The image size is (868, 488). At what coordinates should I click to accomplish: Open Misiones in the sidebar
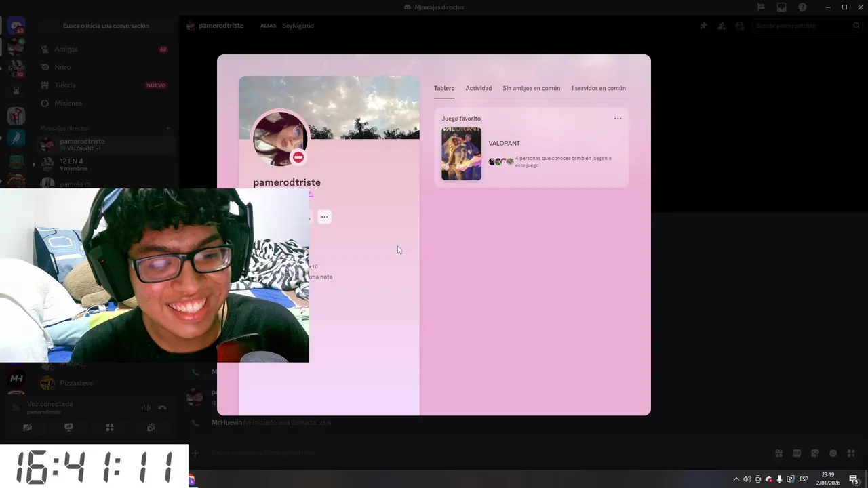tap(105, 103)
